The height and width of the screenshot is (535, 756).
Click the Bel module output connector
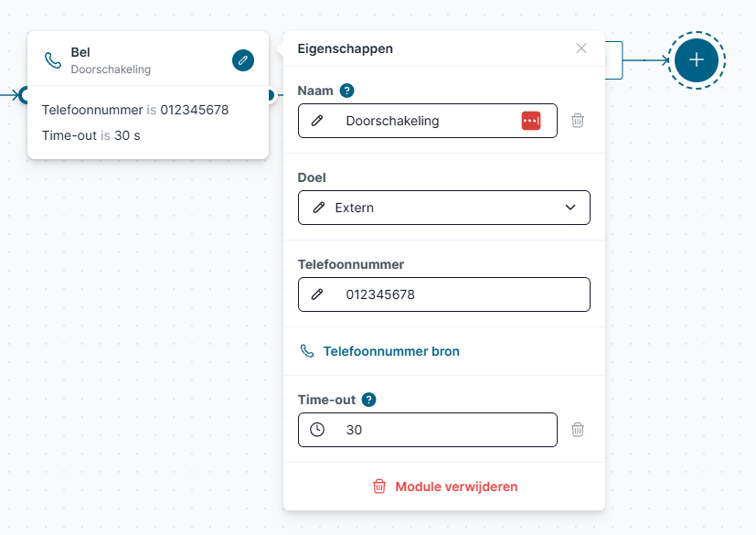(270, 94)
